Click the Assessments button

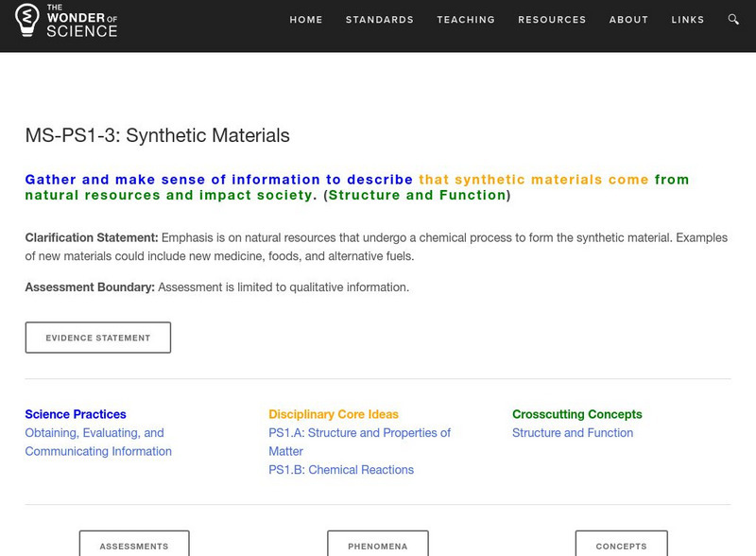point(134,546)
